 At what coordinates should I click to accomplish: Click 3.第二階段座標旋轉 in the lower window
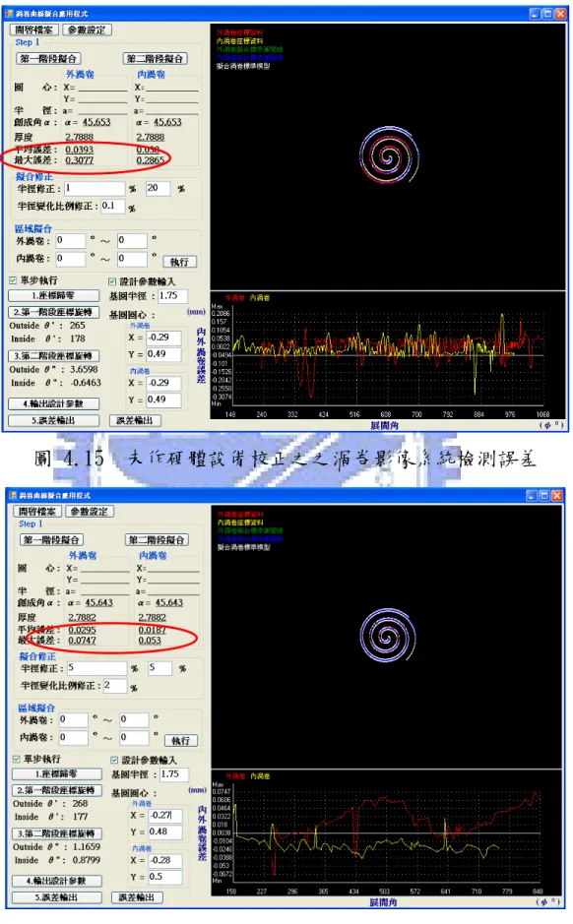pyautogui.click(x=56, y=833)
